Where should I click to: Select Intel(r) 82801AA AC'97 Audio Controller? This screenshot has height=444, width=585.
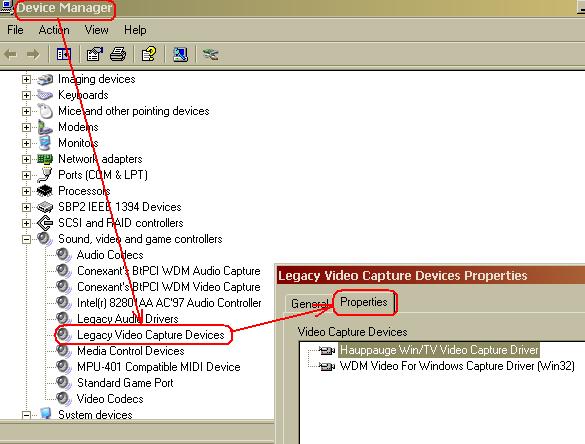169,303
